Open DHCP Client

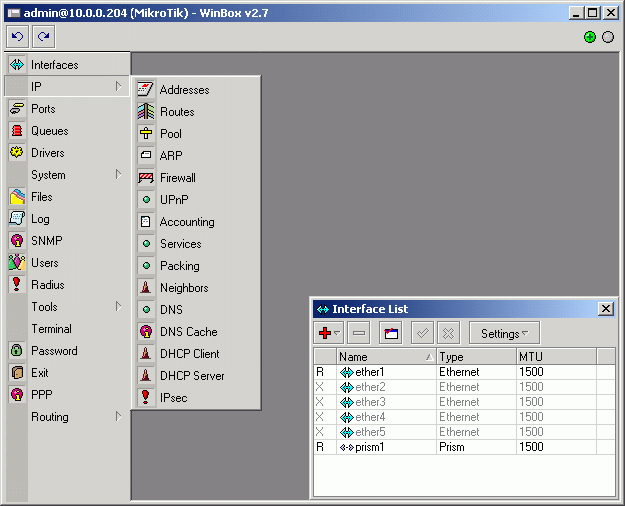pos(196,354)
